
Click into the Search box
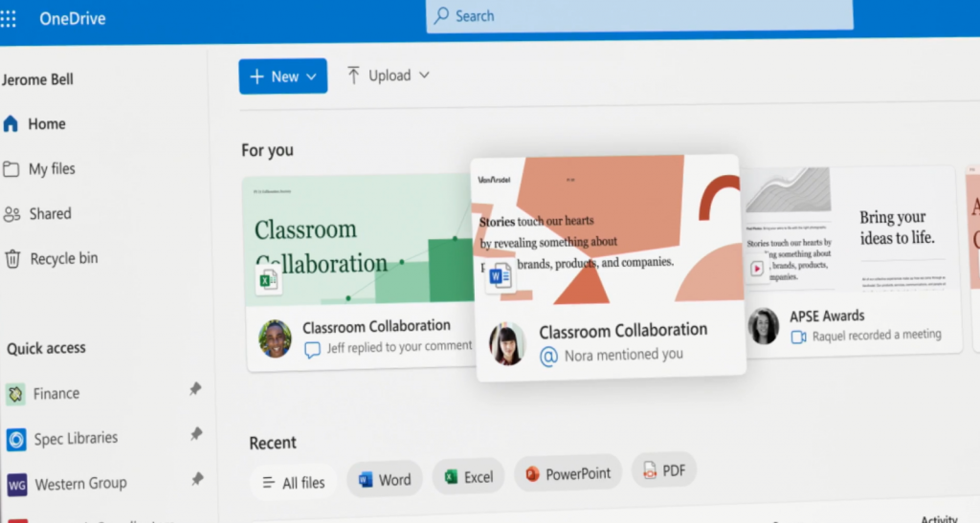tap(639, 15)
